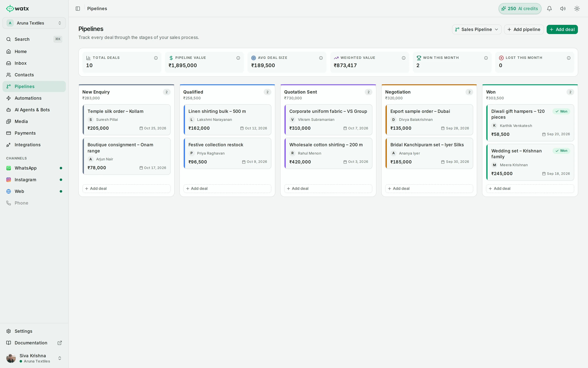This screenshot has height=368, width=588.
Task: Open Media from the sidebar
Action: click(x=34, y=121)
